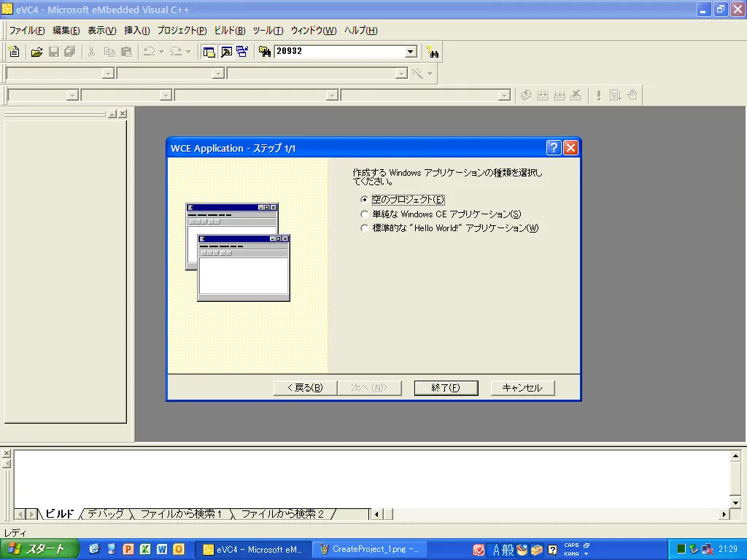This screenshot has width=747, height=560.
Task: Click the Undo arrow icon
Action: tap(149, 52)
